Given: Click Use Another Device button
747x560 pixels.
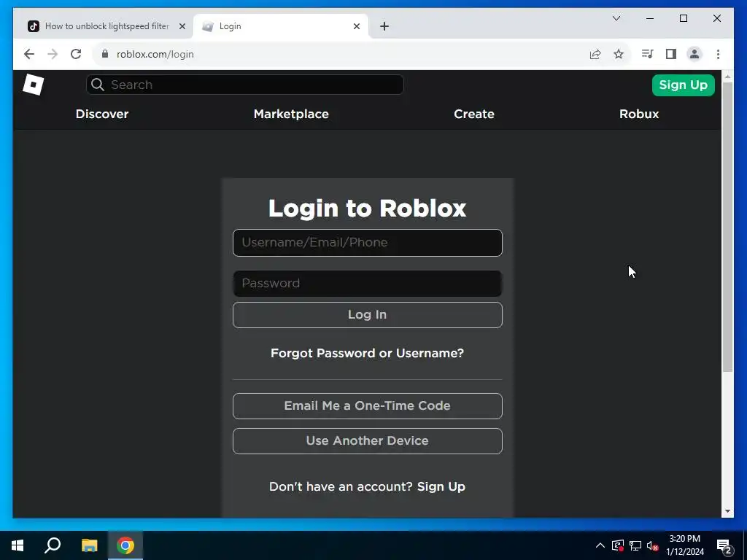Looking at the screenshot, I should (x=368, y=441).
